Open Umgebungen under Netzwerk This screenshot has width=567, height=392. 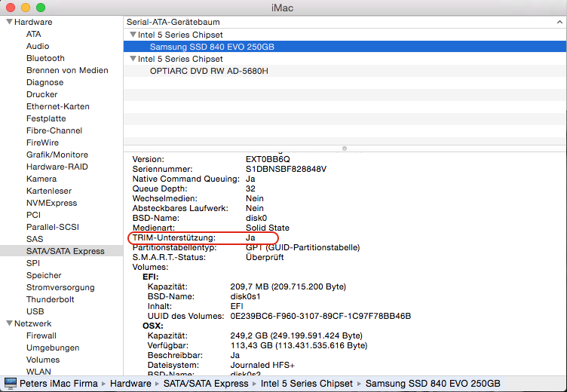(53, 348)
